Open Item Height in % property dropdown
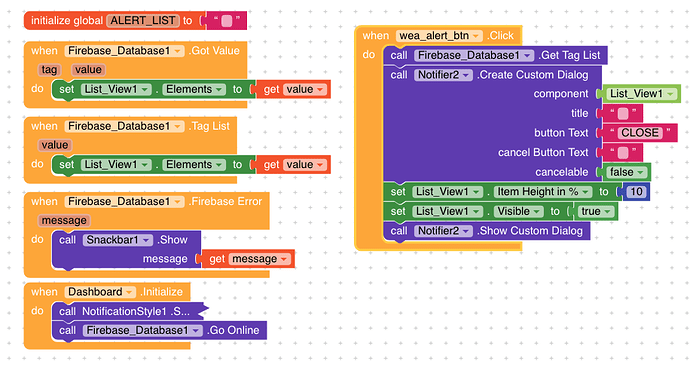Screen dimensions: 690x366 pos(542,192)
